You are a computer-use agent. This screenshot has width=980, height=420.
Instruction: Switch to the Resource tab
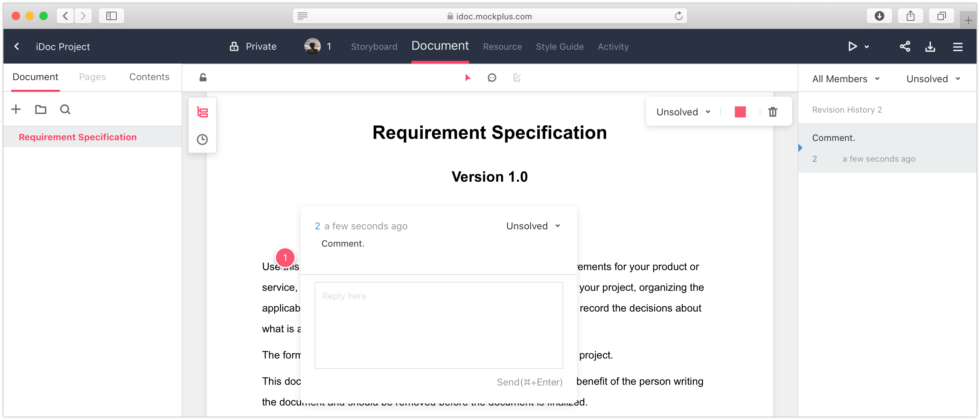pyautogui.click(x=502, y=46)
